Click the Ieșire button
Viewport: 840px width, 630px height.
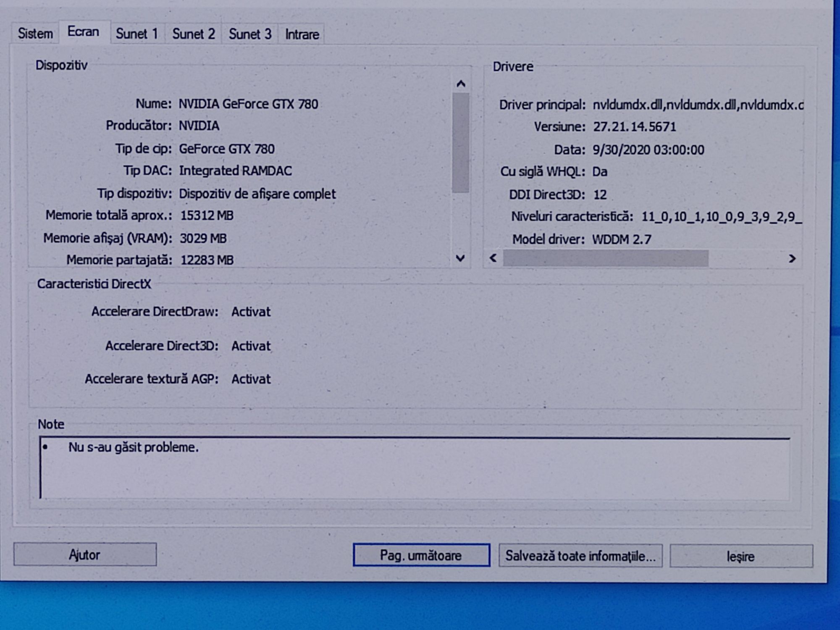click(741, 556)
